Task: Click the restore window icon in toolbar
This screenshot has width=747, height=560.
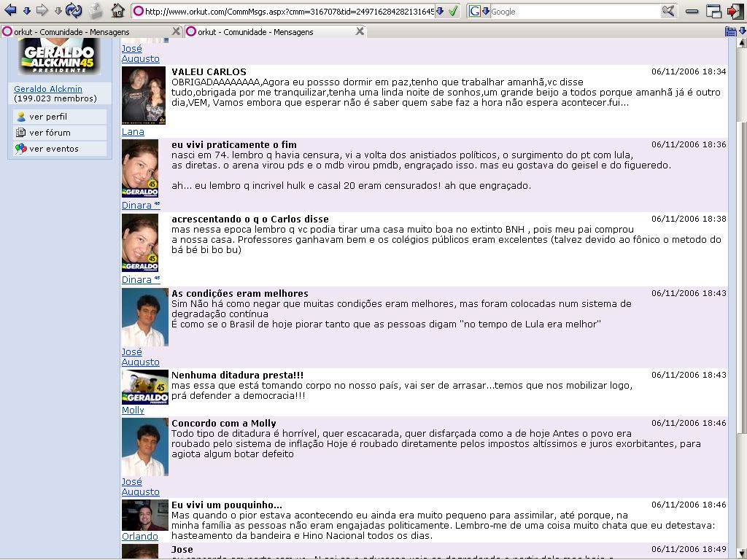Action: [x=713, y=11]
